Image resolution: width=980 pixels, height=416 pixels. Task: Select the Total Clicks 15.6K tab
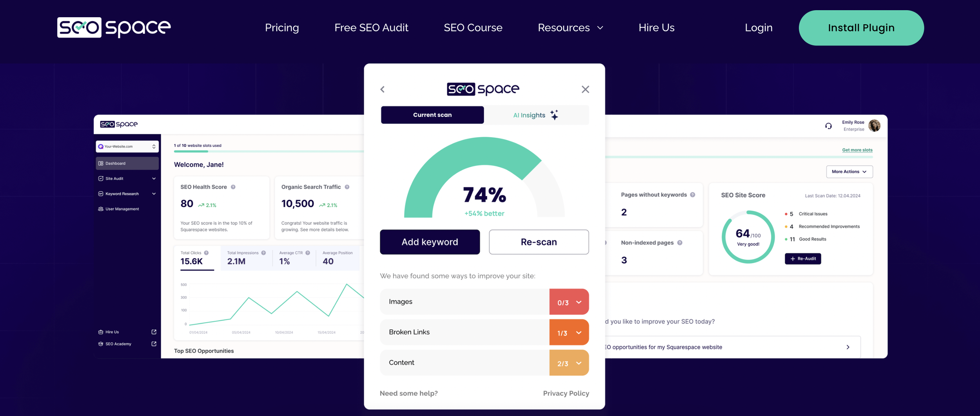click(197, 259)
